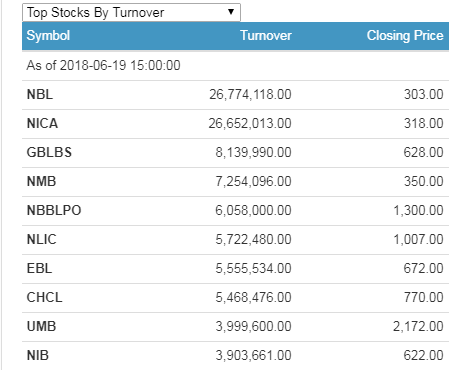Click the As of 2018-06-19 timestamp row
The image size is (463, 370).
click(235, 65)
